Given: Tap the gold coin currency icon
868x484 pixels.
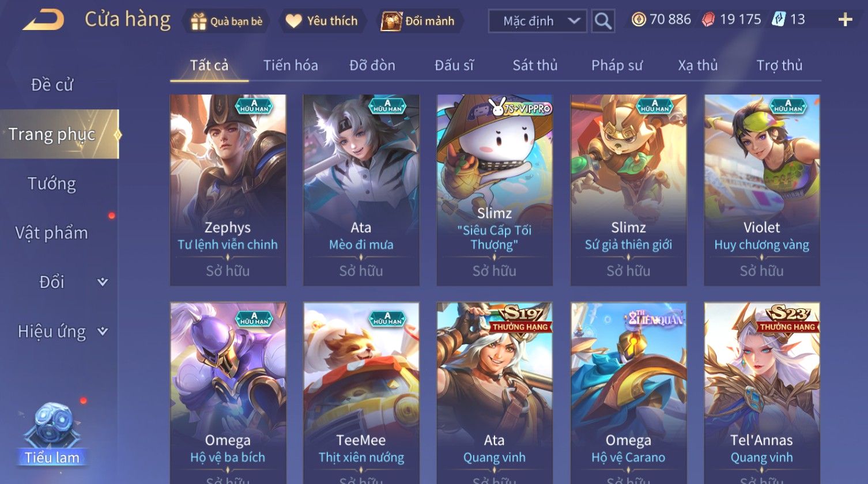Looking at the screenshot, I should tap(639, 20).
